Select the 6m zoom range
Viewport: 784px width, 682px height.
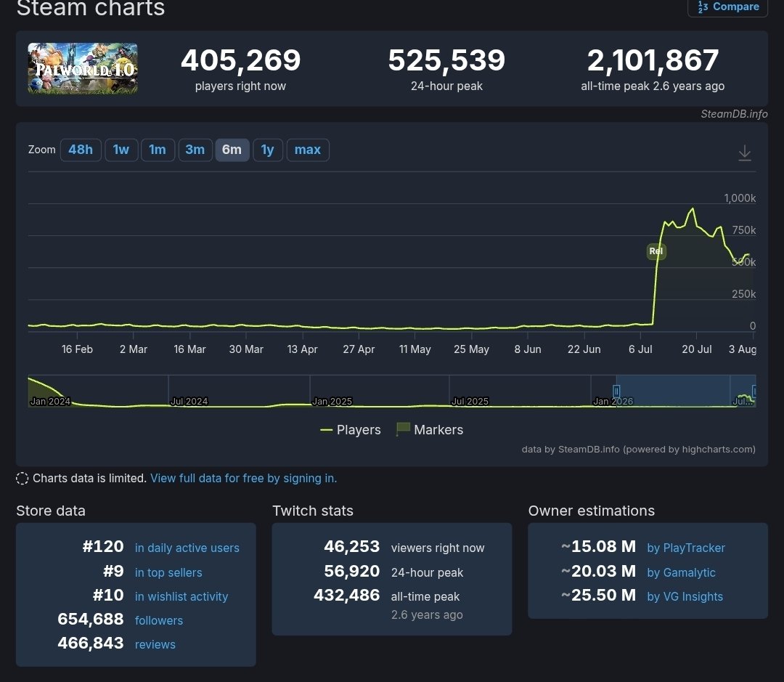click(232, 150)
